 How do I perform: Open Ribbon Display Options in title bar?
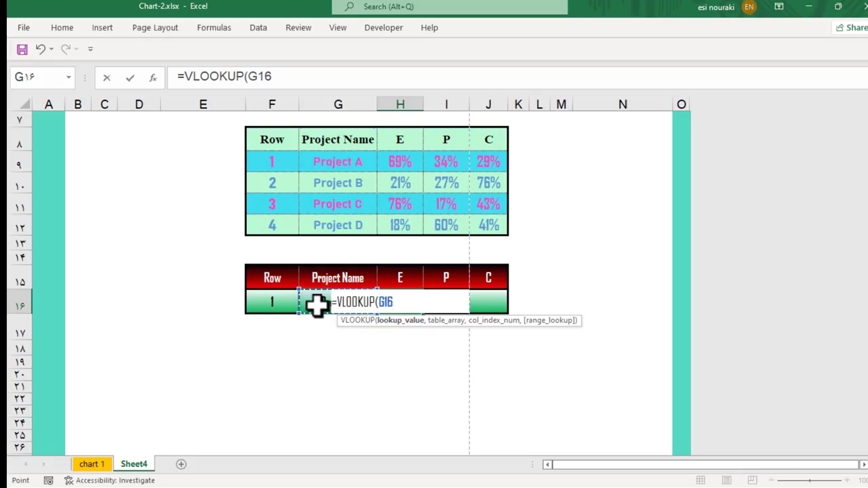(779, 7)
